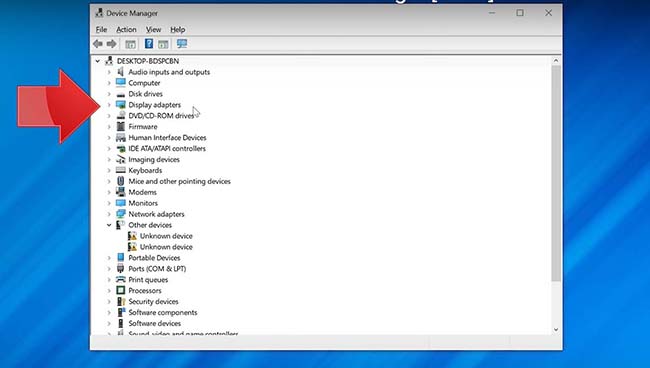This screenshot has width=650, height=368.
Task: Click the Imaging devices icon
Action: pyautogui.click(x=121, y=159)
